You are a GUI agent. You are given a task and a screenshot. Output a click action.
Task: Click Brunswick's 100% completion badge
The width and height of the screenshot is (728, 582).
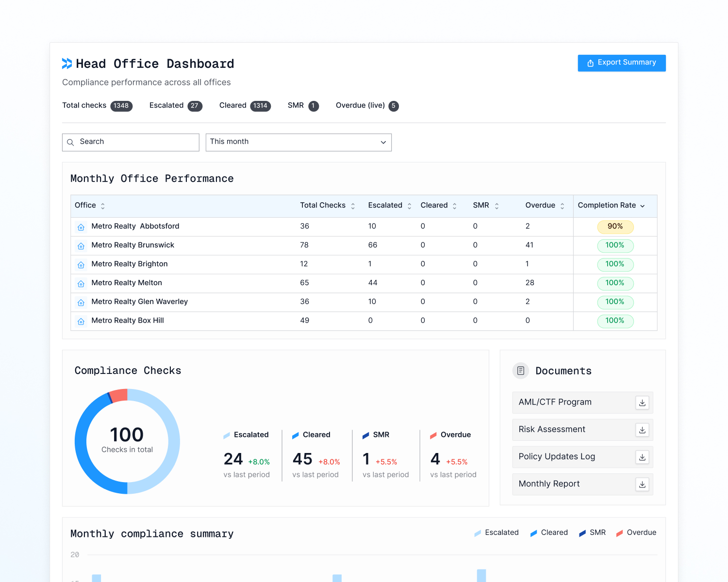pyautogui.click(x=615, y=245)
